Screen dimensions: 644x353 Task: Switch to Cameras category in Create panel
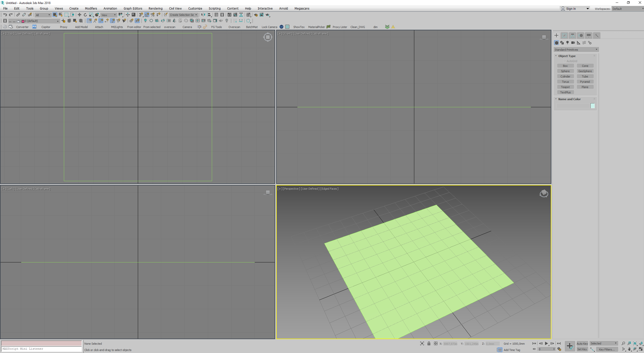tap(573, 43)
